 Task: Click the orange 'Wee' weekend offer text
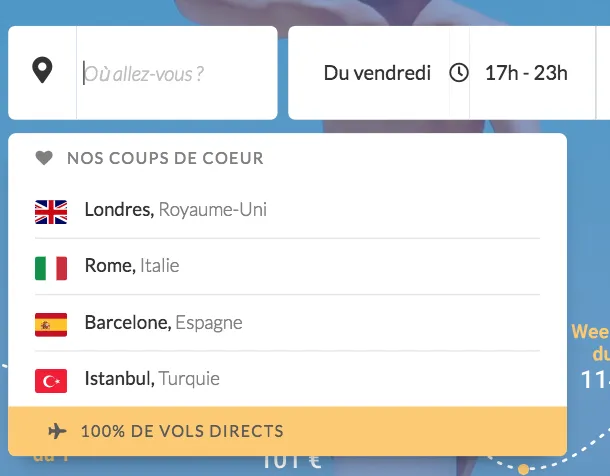pyautogui.click(x=590, y=332)
